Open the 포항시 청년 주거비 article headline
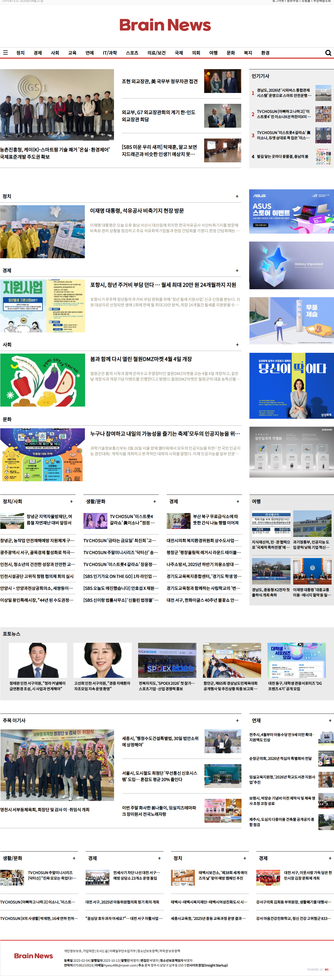The height and width of the screenshot is (980, 334). tap(163, 284)
